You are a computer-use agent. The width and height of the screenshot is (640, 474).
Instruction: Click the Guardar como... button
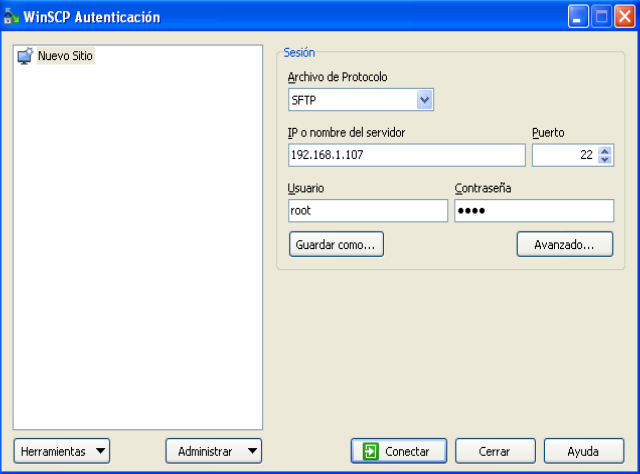(x=336, y=244)
